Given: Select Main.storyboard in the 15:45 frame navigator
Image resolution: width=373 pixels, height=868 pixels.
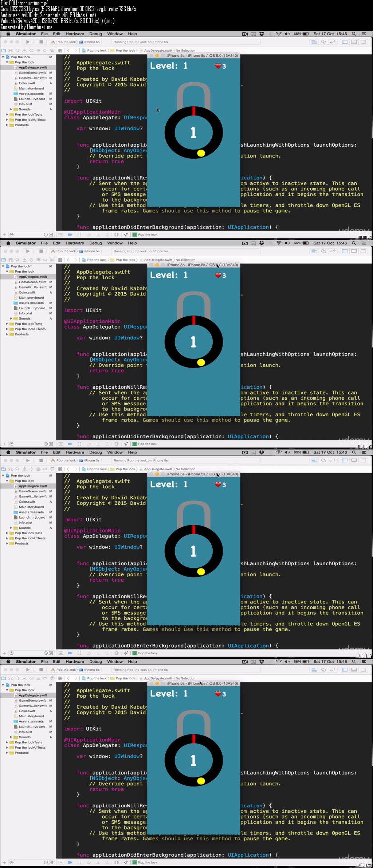Looking at the screenshot, I should tap(31, 88).
